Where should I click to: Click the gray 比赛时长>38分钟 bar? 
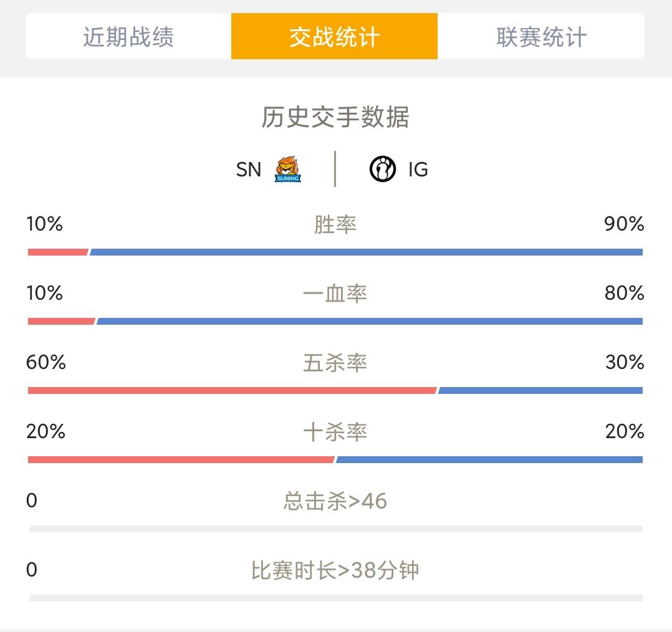pyautogui.click(x=335, y=598)
